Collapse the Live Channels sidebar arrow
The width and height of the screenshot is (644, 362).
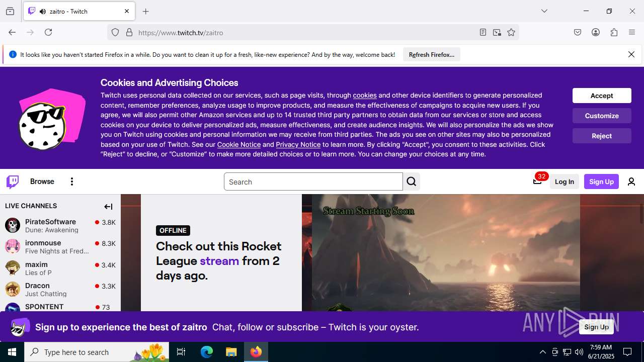tap(108, 206)
